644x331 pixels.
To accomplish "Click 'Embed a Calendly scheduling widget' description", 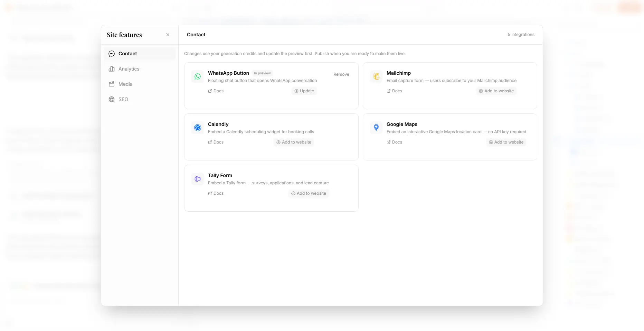I will click(261, 132).
